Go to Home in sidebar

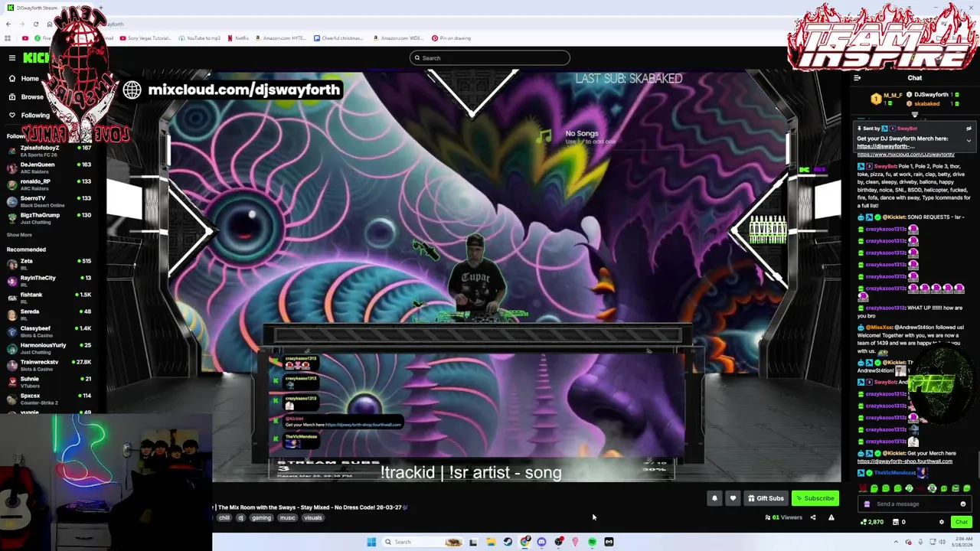[x=23, y=78]
